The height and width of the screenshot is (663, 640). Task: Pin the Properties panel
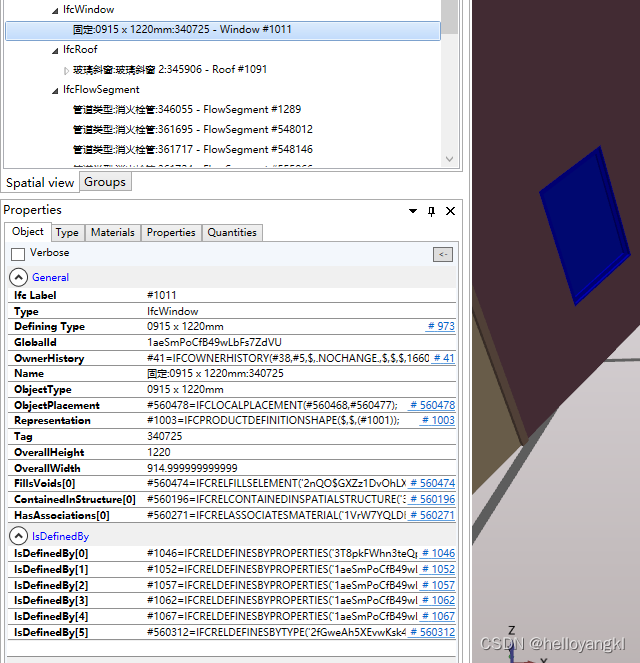(x=431, y=211)
